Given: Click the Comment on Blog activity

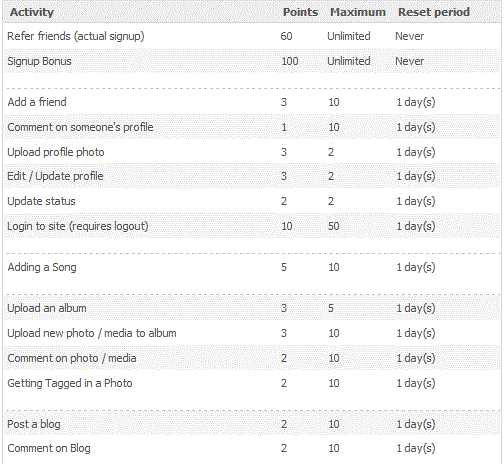Looking at the screenshot, I should click(x=49, y=448).
